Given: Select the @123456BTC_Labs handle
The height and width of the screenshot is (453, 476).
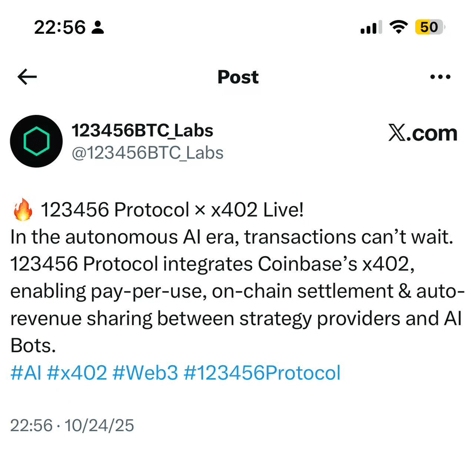Looking at the screenshot, I should pyautogui.click(x=147, y=153).
